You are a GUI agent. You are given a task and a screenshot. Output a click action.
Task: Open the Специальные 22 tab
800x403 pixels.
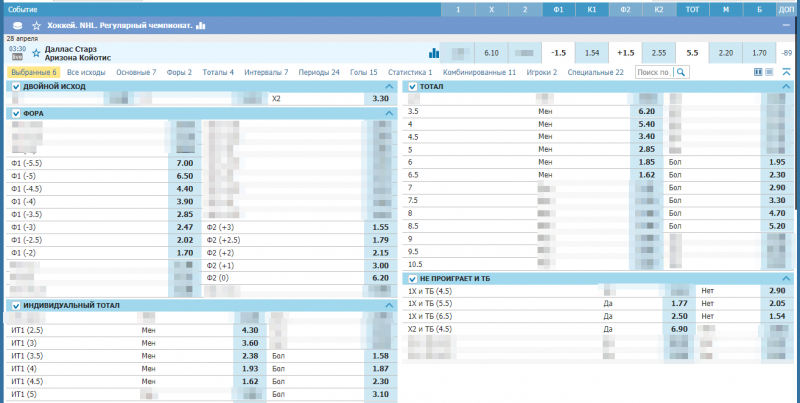point(595,73)
